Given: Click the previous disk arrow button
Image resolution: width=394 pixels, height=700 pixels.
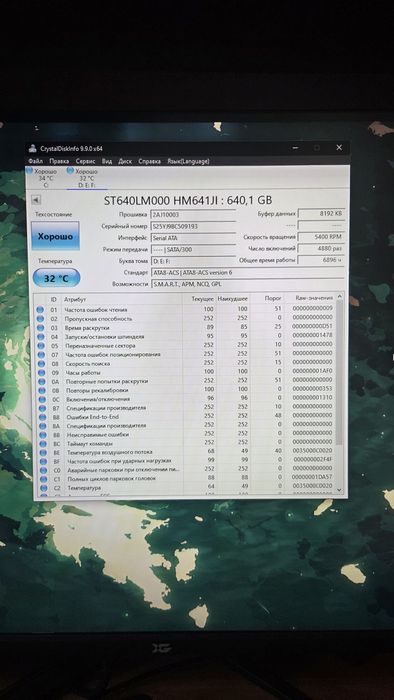Looking at the screenshot, I should (x=36, y=200).
